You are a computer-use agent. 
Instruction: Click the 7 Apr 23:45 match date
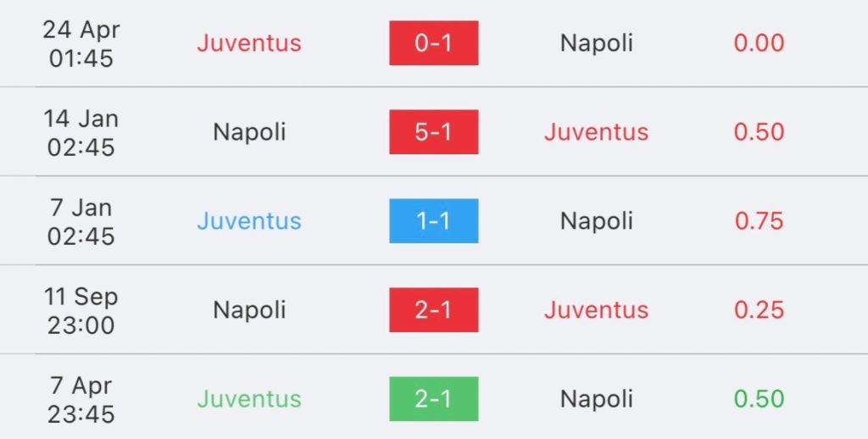[x=81, y=399]
